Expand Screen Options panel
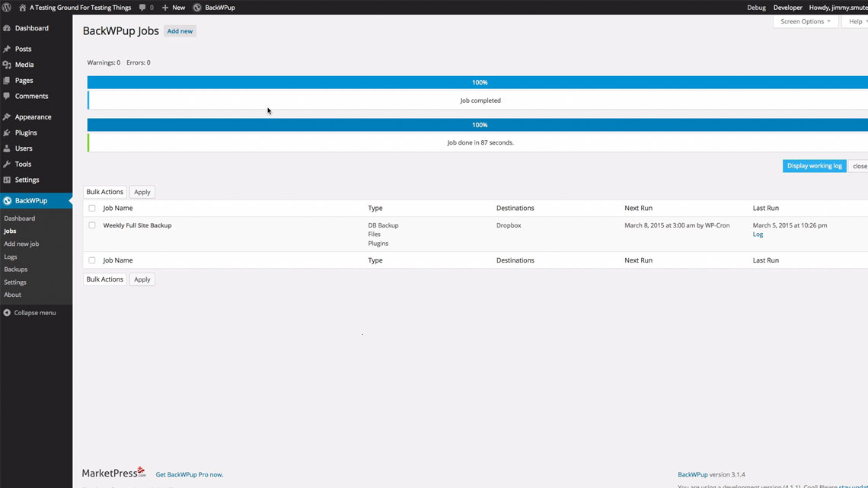 pyautogui.click(x=806, y=21)
